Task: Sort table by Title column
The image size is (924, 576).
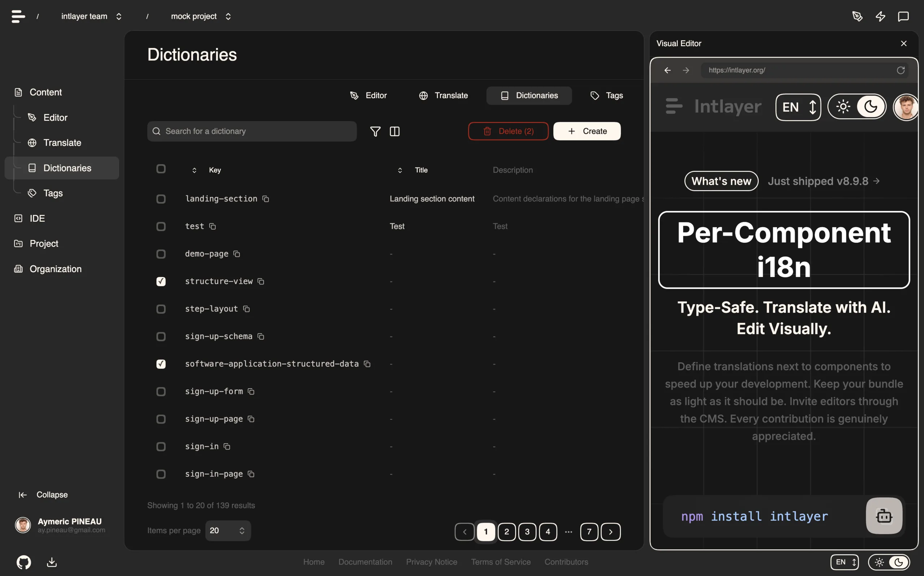Action: pos(413,170)
